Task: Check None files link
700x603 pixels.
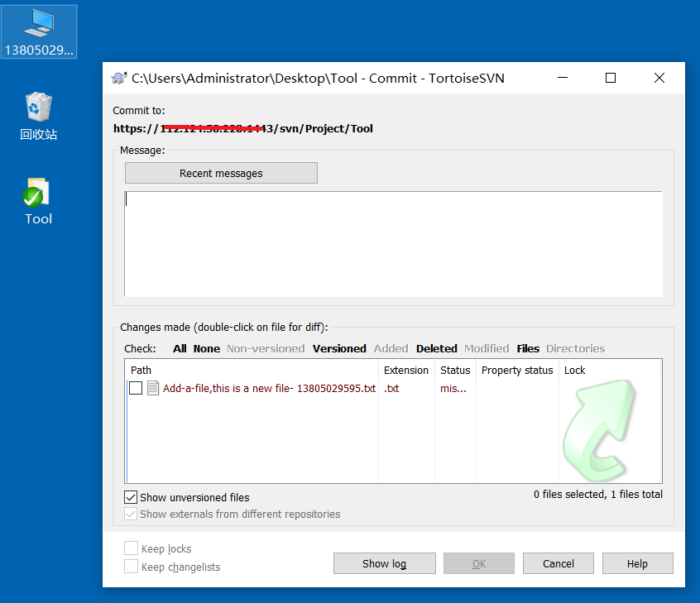Action: [207, 348]
